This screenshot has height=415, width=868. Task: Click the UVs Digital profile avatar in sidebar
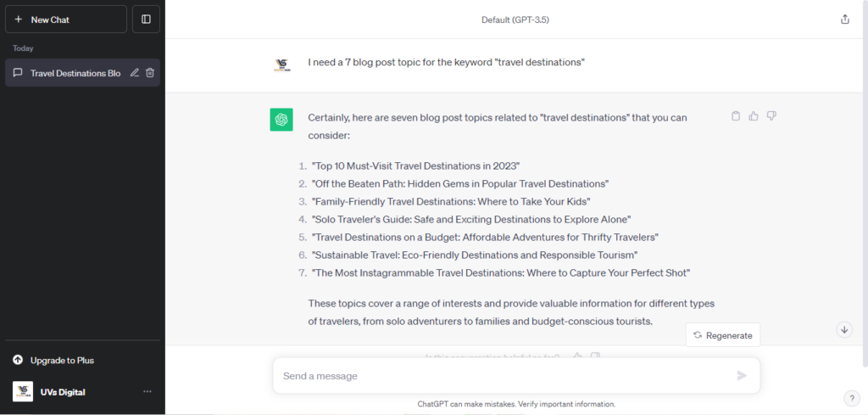pyautogui.click(x=23, y=392)
